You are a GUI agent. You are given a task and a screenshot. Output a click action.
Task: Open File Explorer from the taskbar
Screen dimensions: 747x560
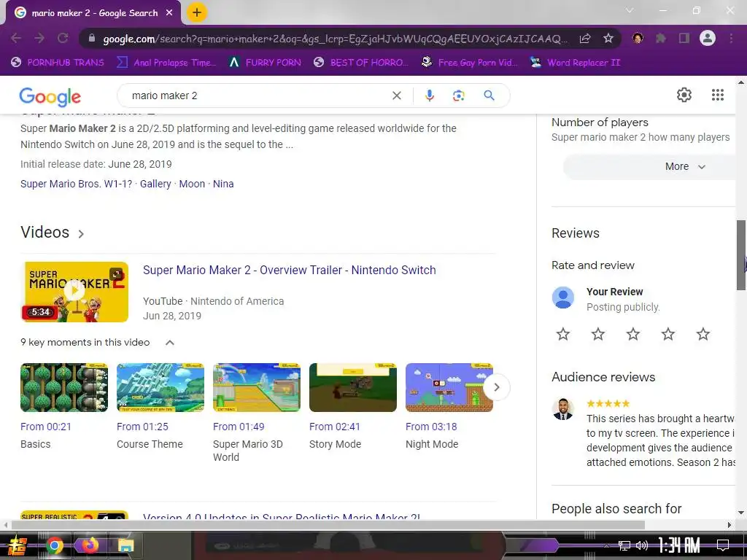[125, 545]
